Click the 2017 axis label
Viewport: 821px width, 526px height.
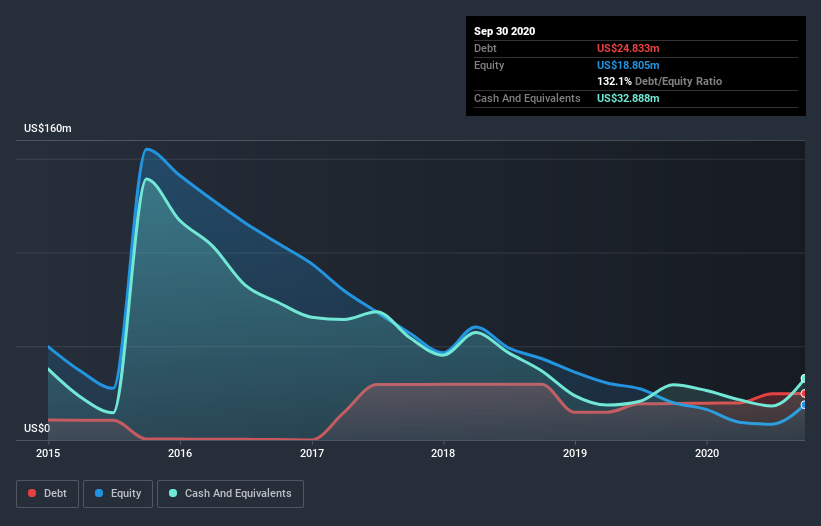click(312, 453)
